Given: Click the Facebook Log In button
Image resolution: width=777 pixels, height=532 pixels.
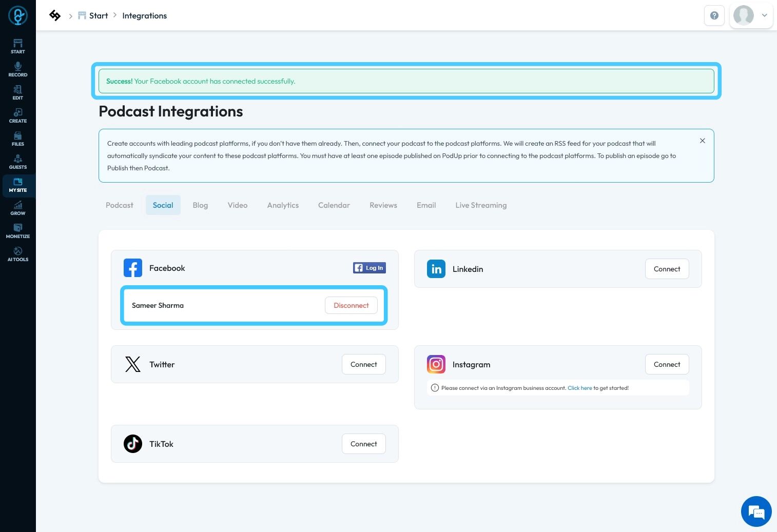Looking at the screenshot, I should [x=370, y=268].
